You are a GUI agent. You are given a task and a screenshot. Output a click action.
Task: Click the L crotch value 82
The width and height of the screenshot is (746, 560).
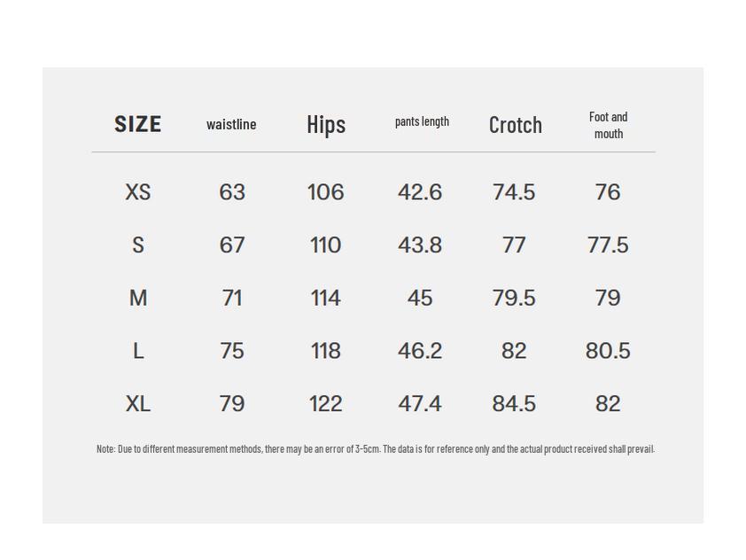click(514, 351)
